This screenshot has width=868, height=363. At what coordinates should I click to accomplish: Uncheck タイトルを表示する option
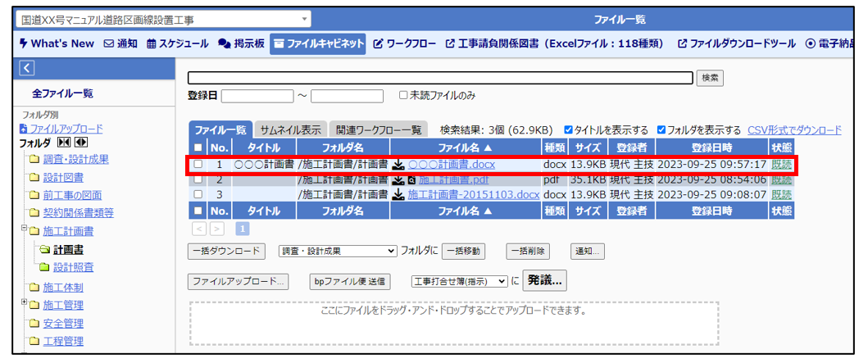(x=569, y=130)
